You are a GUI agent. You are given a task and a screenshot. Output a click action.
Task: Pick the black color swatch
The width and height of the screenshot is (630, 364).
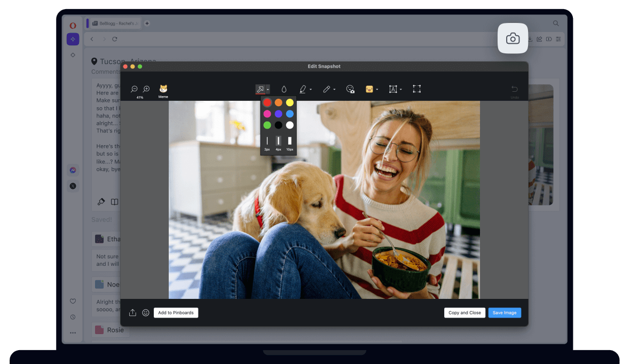(x=278, y=125)
